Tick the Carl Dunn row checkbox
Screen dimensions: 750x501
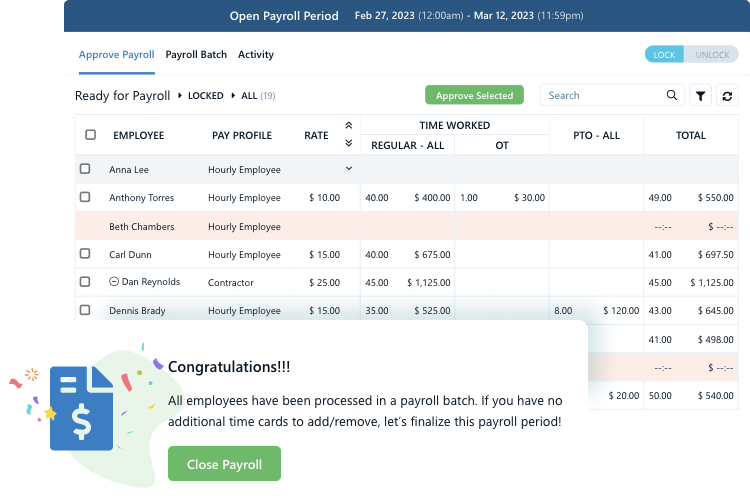[x=85, y=255]
